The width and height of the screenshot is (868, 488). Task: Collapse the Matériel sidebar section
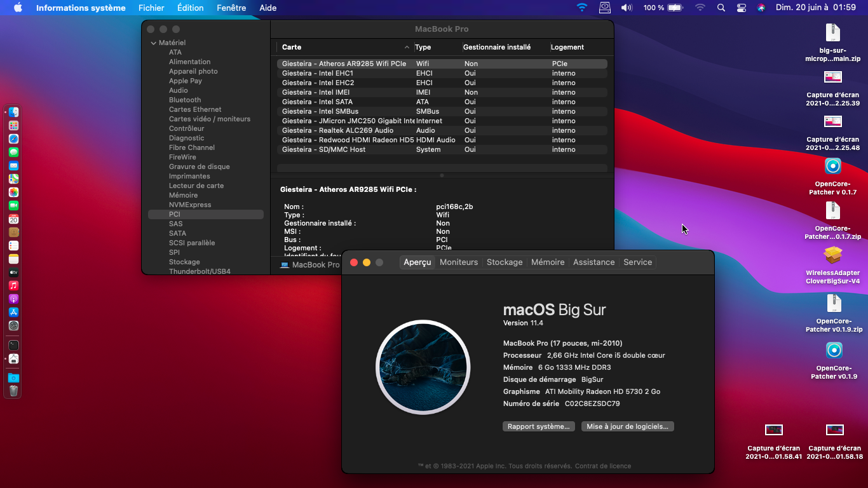pos(154,43)
